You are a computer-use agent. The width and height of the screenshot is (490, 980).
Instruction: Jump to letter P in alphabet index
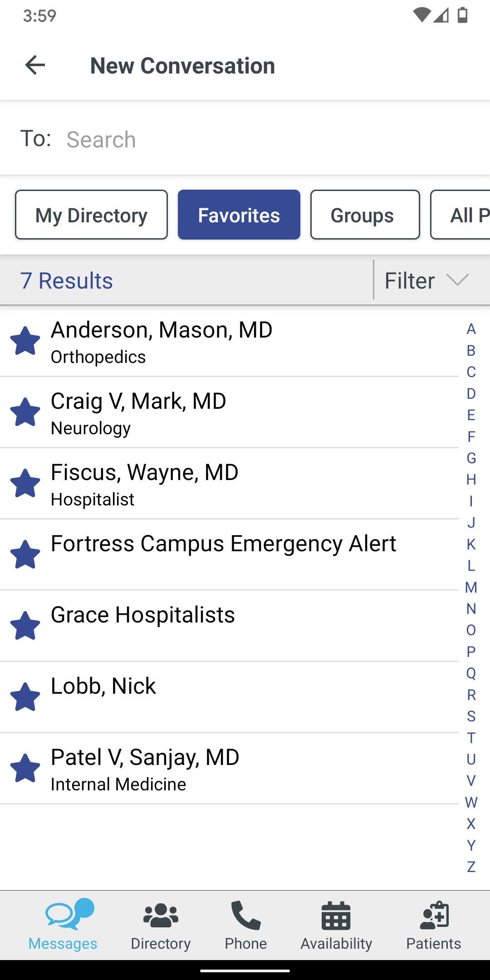[x=471, y=652]
